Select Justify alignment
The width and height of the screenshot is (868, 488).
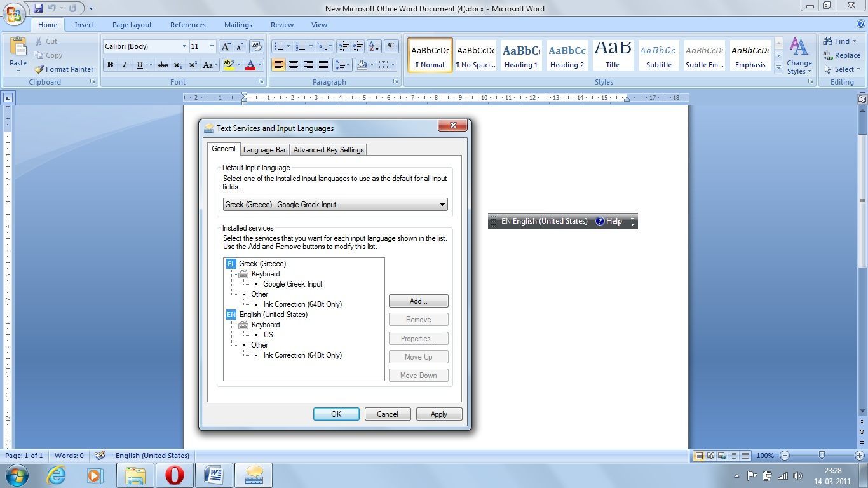tap(323, 65)
